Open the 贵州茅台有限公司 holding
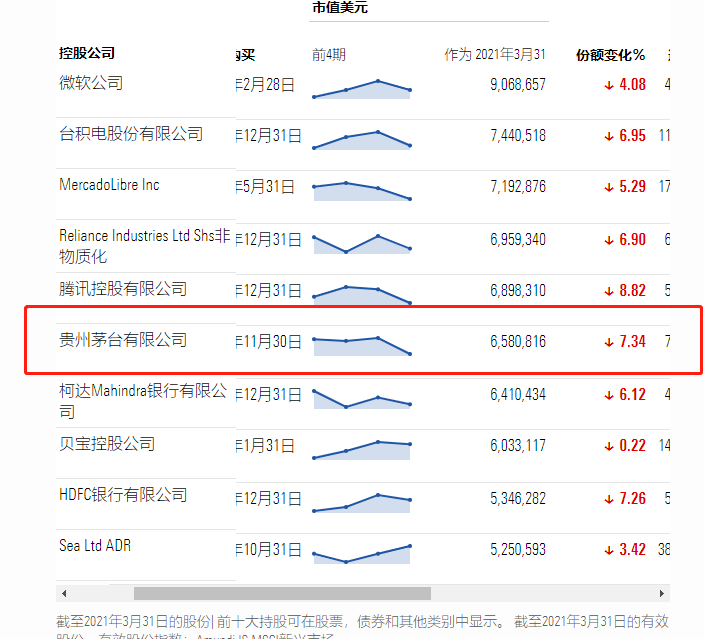This screenshot has width=704, height=639. pos(123,340)
